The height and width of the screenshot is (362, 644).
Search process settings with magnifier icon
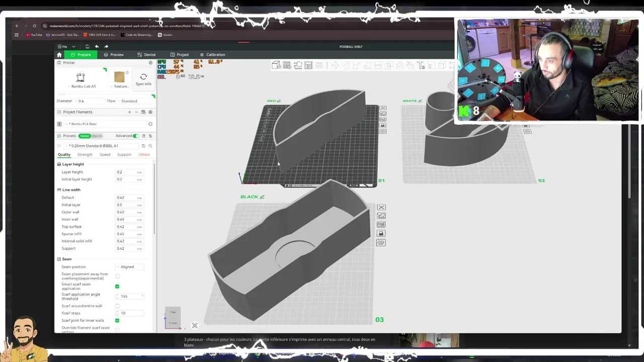coord(150,146)
